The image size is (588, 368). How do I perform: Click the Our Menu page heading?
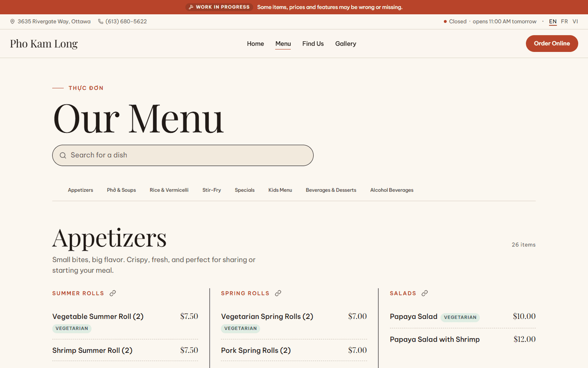138,118
